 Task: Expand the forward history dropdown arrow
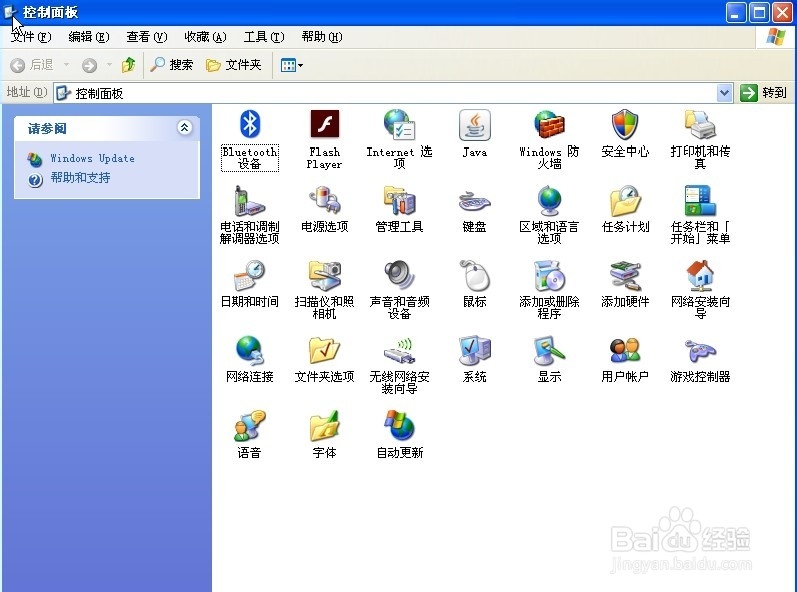[x=109, y=65]
